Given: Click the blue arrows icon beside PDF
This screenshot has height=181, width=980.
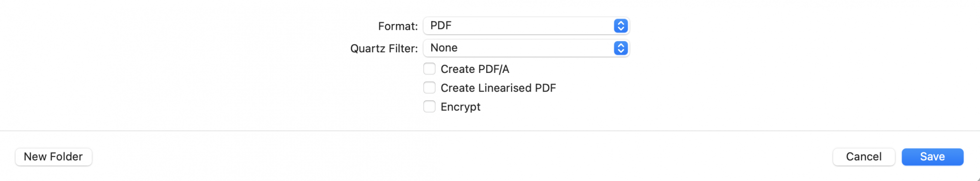Looking at the screenshot, I should 621,26.
